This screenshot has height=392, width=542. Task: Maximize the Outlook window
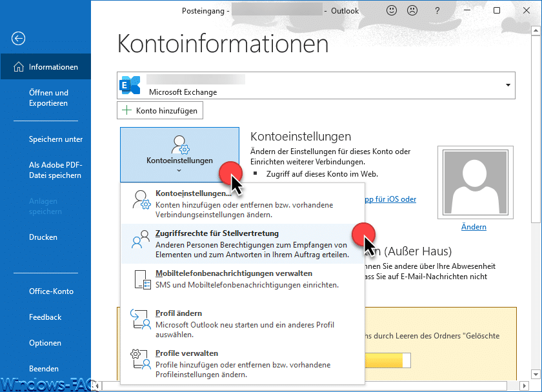tap(497, 10)
